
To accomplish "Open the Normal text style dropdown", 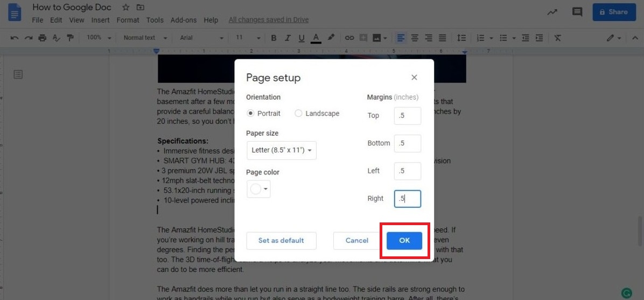I will click(145, 38).
